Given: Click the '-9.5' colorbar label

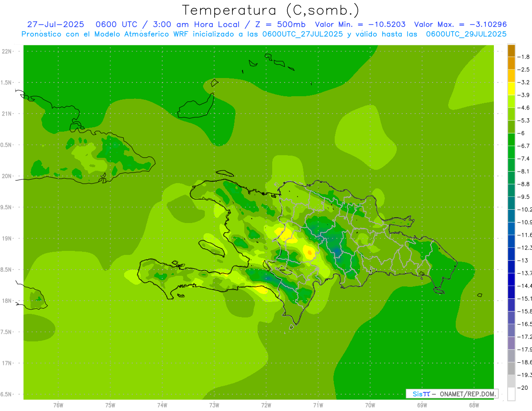Looking at the screenshot, I should (x=524, y=197).
